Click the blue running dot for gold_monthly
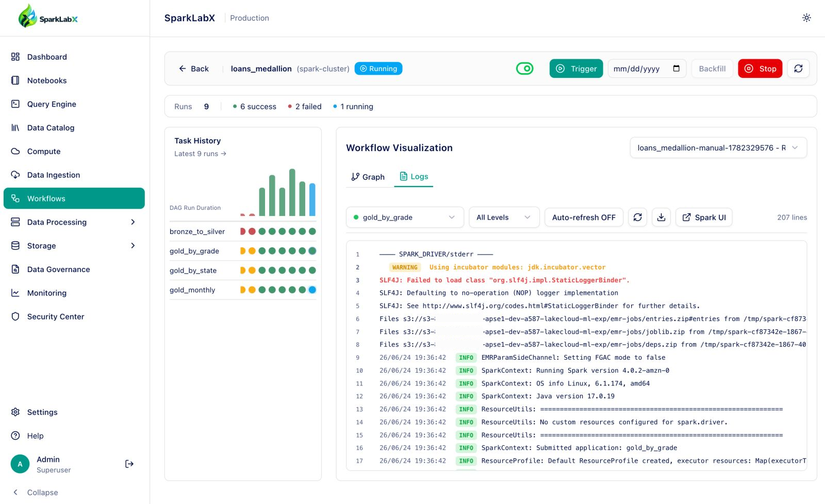 tap(312, 290)
